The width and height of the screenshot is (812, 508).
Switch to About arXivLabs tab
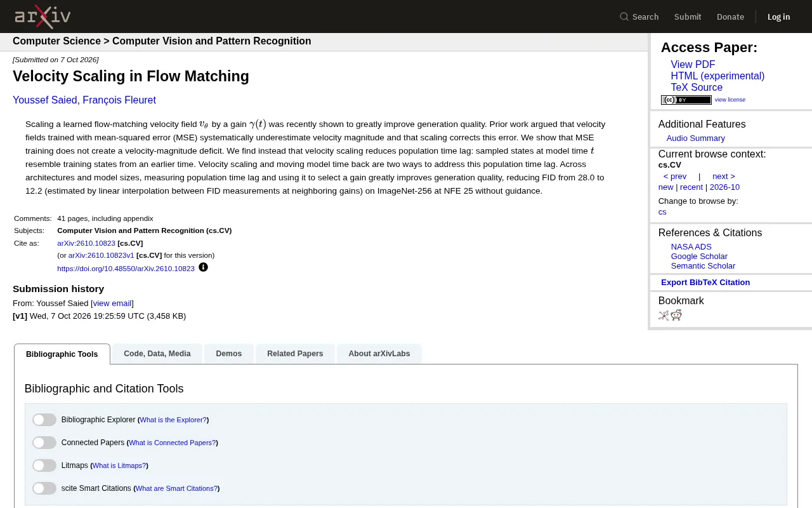379,354
